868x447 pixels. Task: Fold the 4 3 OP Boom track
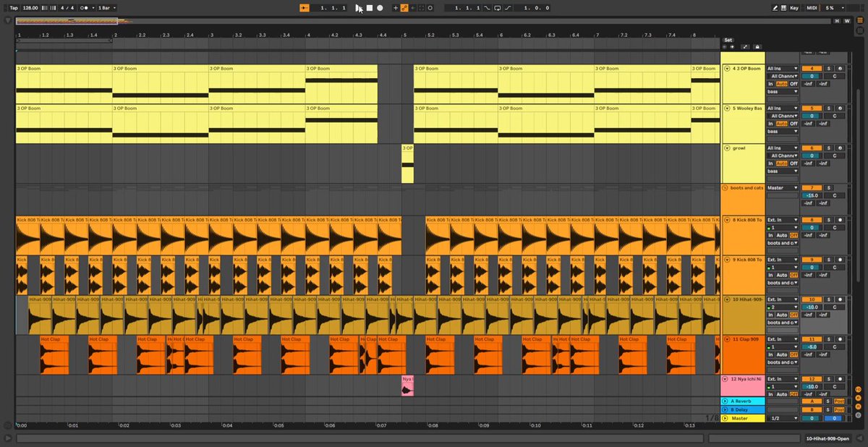(x=727, y=69)
